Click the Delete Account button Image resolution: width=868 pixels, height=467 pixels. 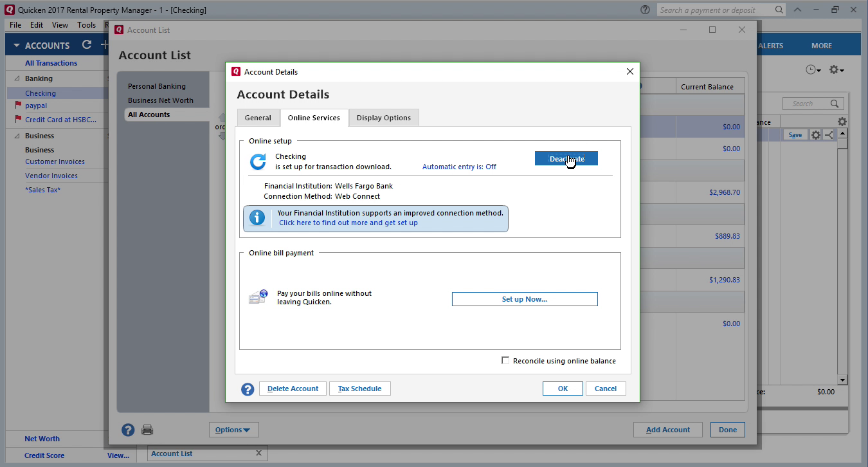293,389
